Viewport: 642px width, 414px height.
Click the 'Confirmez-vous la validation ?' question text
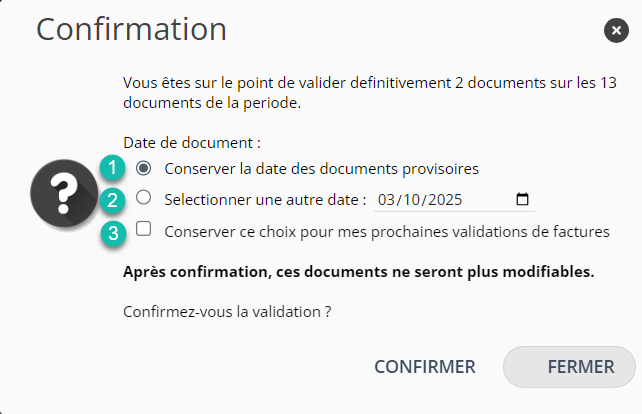click(x=227, y=311)
